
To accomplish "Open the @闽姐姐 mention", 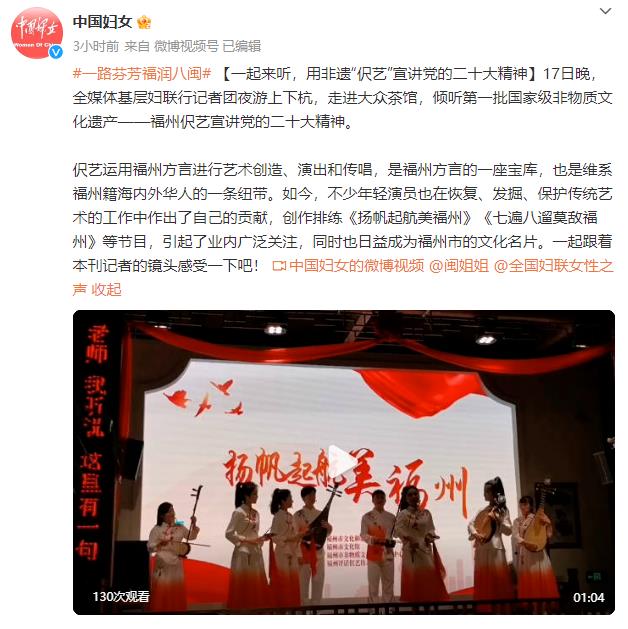I will click(459, 266).
